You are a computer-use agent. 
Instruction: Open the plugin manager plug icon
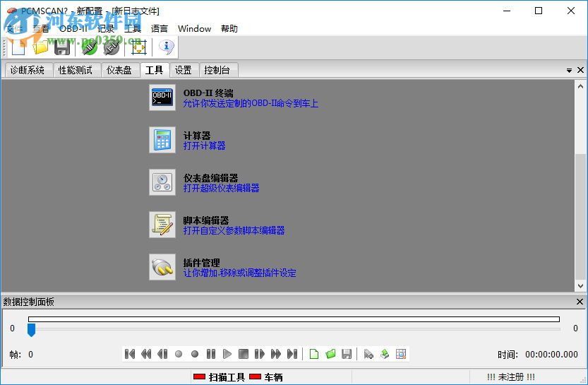click(162, 267)
